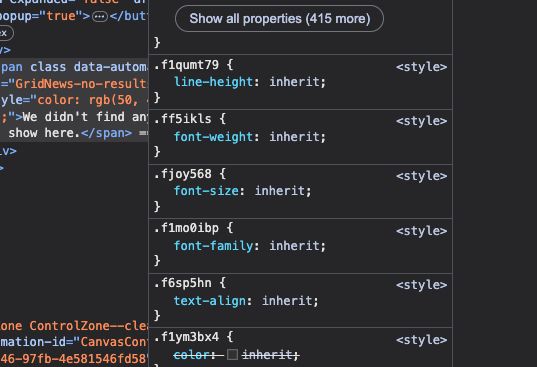
Task: Click the font-size property name
Action: [x=206, y=191]
